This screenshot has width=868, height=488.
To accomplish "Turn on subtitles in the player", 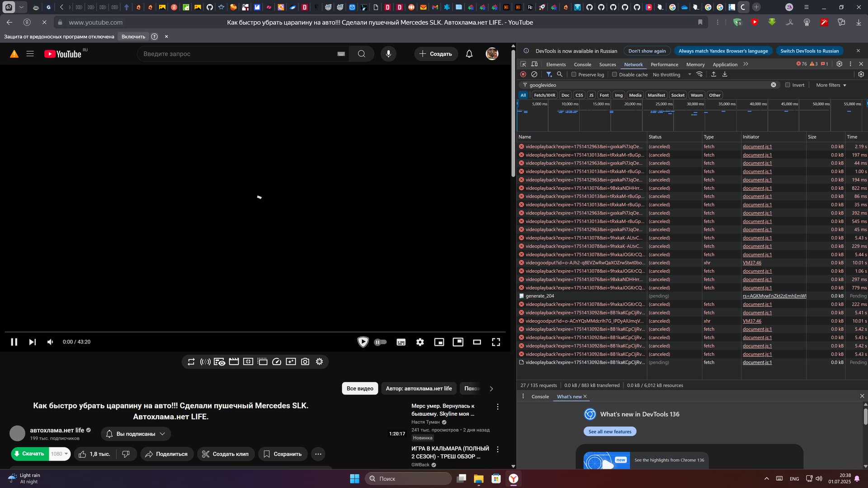I will (401, 342).
